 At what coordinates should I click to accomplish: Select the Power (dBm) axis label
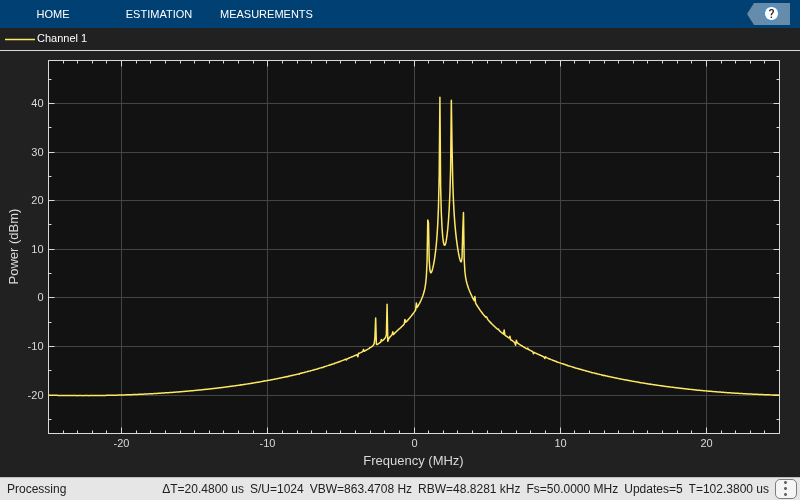pyautogui.click(x=14, y=246)
